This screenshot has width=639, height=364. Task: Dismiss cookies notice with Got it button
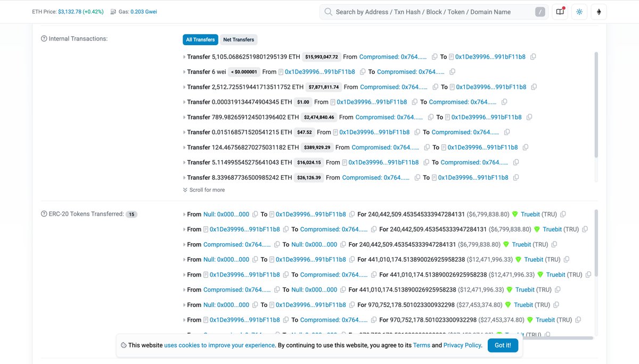point(502,345)
